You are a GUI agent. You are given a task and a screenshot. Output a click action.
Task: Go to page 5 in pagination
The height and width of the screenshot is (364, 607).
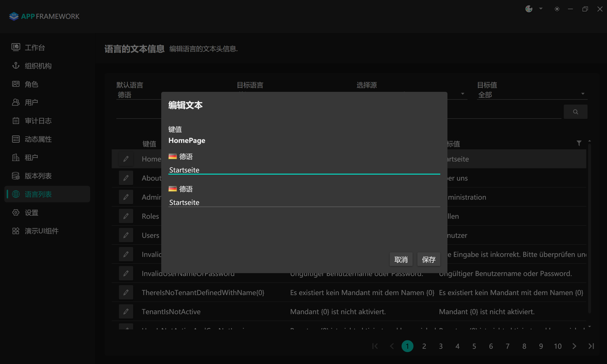pos(474,346)
